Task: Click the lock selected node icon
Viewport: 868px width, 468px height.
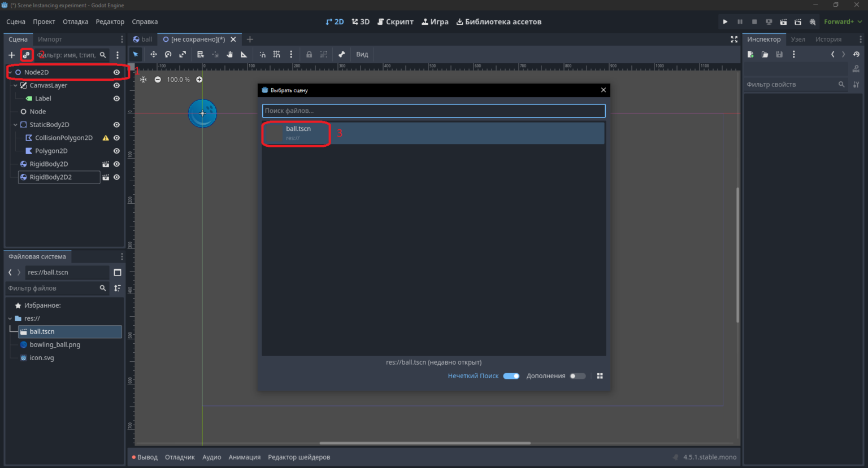Action: [x=309, y=54]
